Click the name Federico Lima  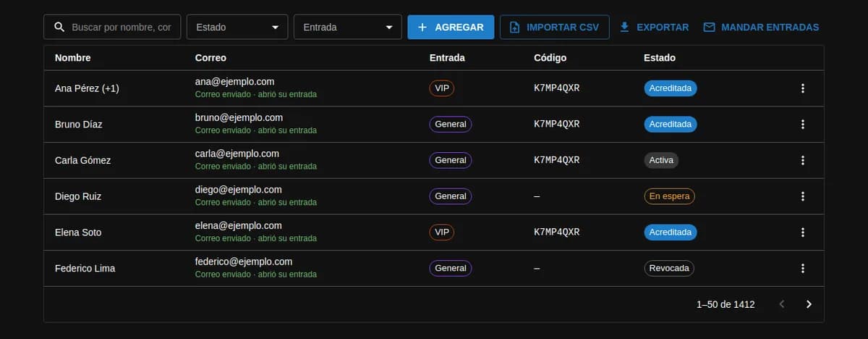coord(85,268)
